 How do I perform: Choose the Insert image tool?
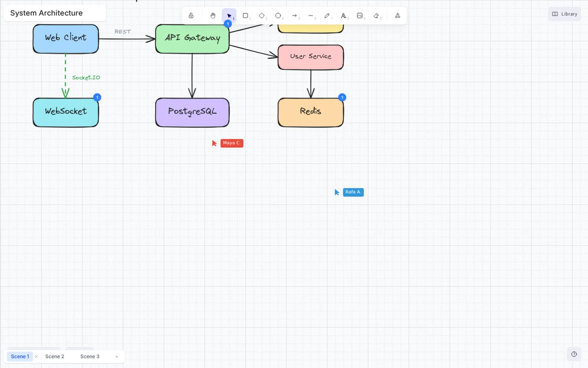tap(360, 15)
